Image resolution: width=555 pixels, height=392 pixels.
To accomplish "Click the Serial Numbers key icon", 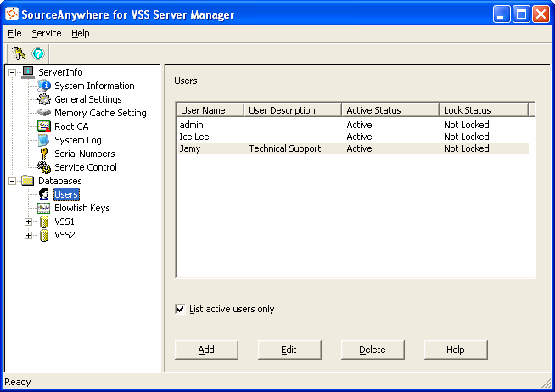I will coord(44,154).
